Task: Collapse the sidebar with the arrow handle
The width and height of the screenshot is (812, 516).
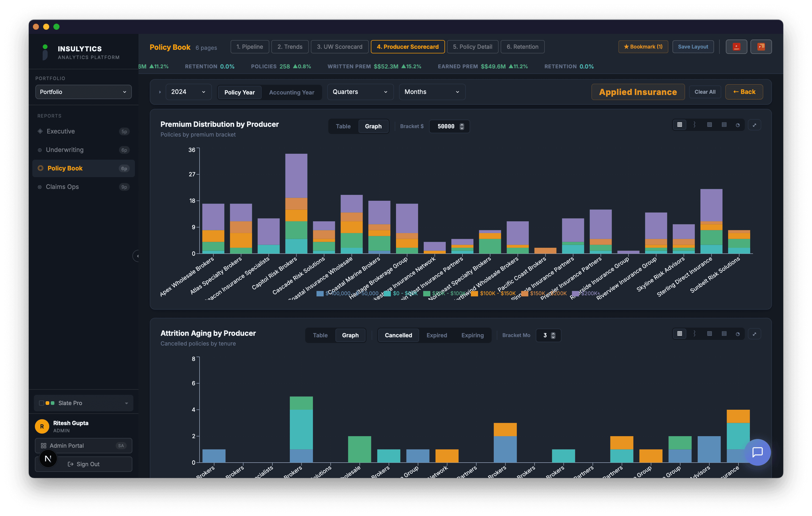Action: (x=136, y=256)
